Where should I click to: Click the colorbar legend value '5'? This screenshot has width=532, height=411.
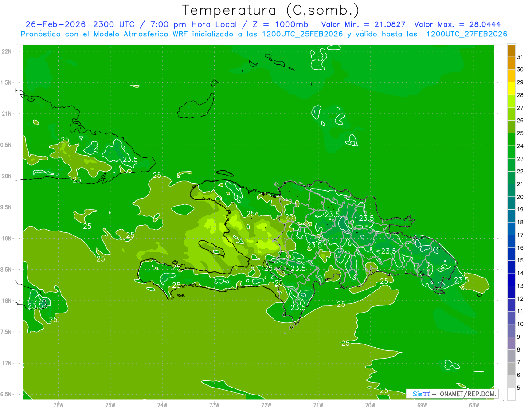pyautogui.click(x=518, y=388)
